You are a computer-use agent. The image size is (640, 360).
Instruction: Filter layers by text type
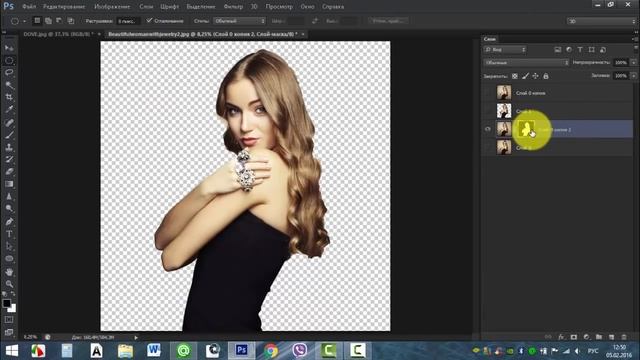[580, 49]
